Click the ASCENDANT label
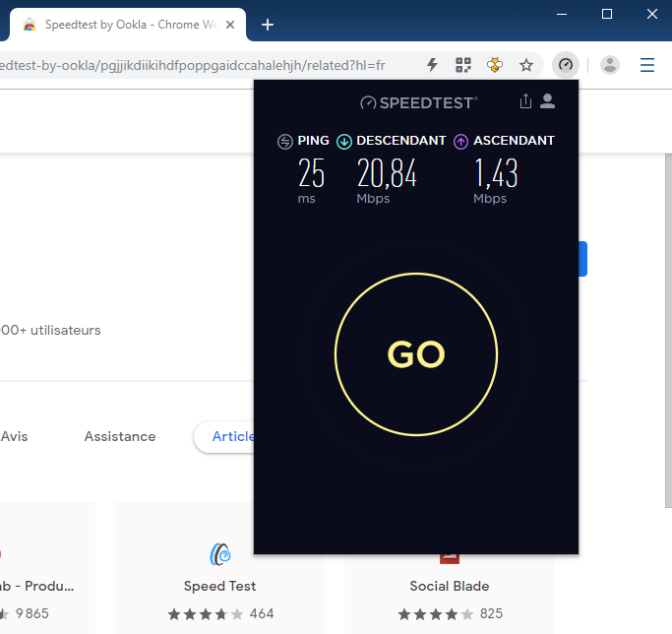The height and width of the screenshot is (634, 672). [514, 141]
